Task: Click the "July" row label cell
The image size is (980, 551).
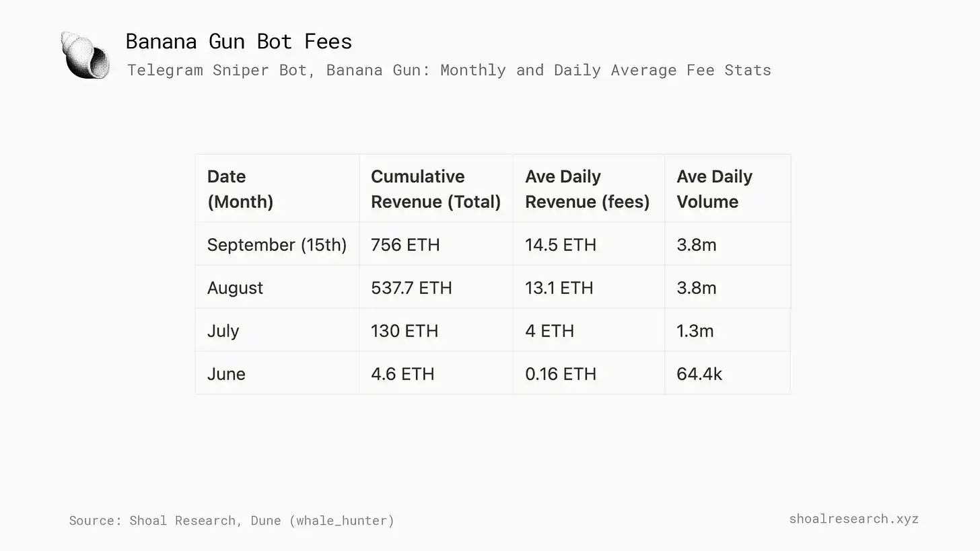Action: pos(223,331)
